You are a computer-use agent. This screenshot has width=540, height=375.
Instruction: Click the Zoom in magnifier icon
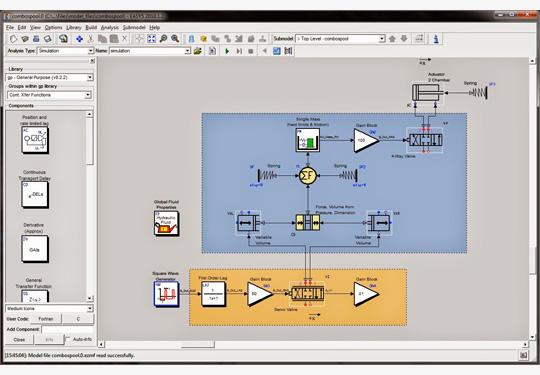(175, 39)
